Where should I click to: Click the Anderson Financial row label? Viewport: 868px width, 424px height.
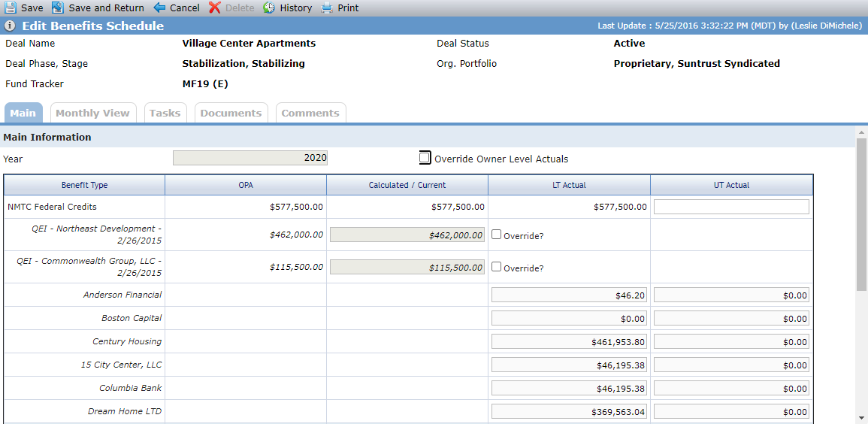click(122, 295)
